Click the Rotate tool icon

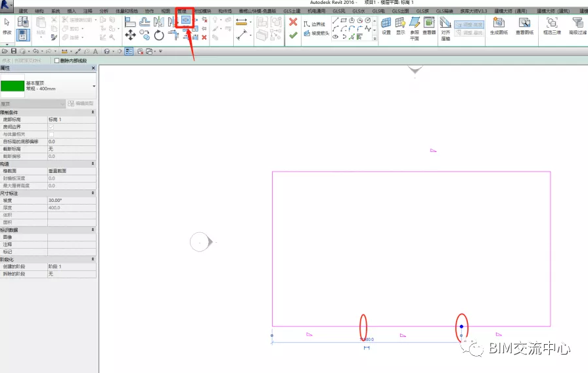pos(160,36)
